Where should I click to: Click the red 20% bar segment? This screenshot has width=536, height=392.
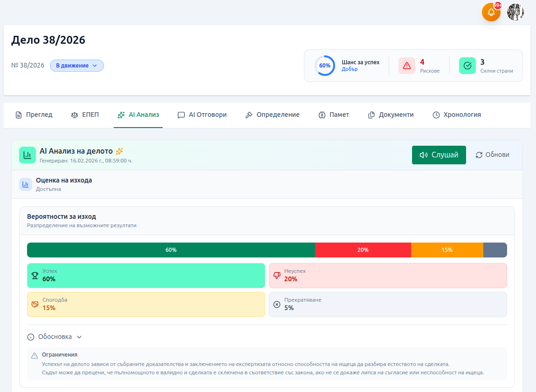coord(363,250)
